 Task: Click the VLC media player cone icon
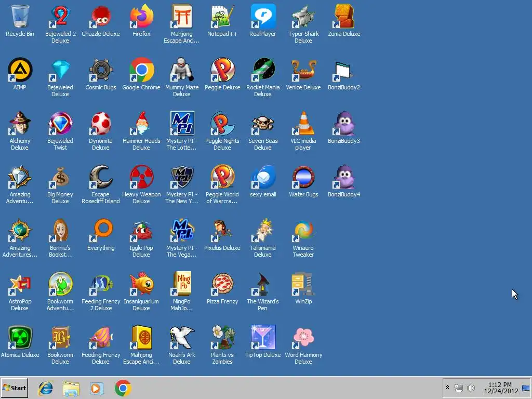coord(303,123)
